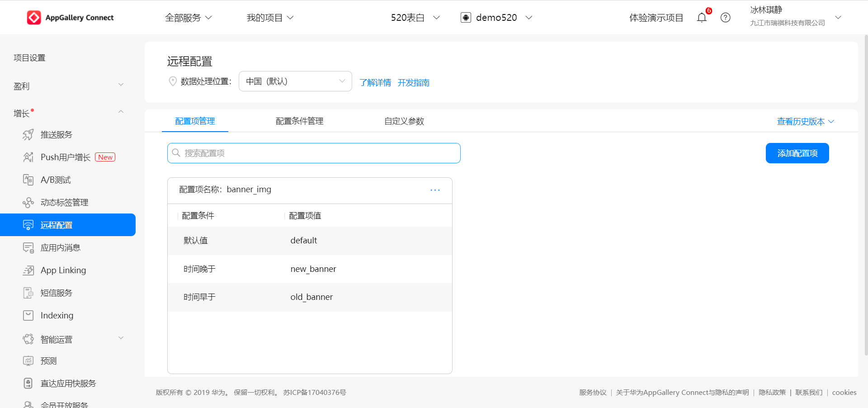This screenshot has height=408, width=868.
Task: Click the 时间晚于 condition cell
Action: pyautogui.click(x=199, y=269)
